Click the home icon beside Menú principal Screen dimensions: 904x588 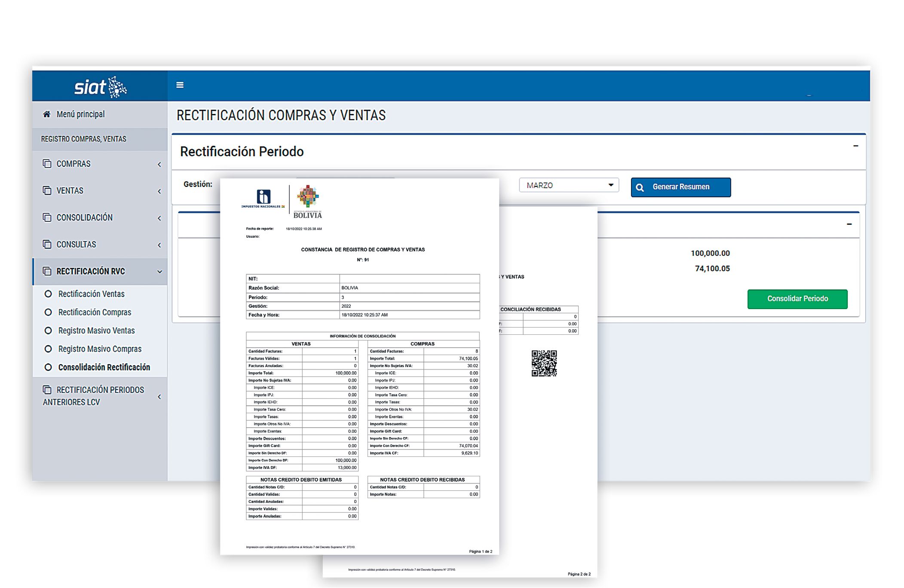(x=46, y=114)
